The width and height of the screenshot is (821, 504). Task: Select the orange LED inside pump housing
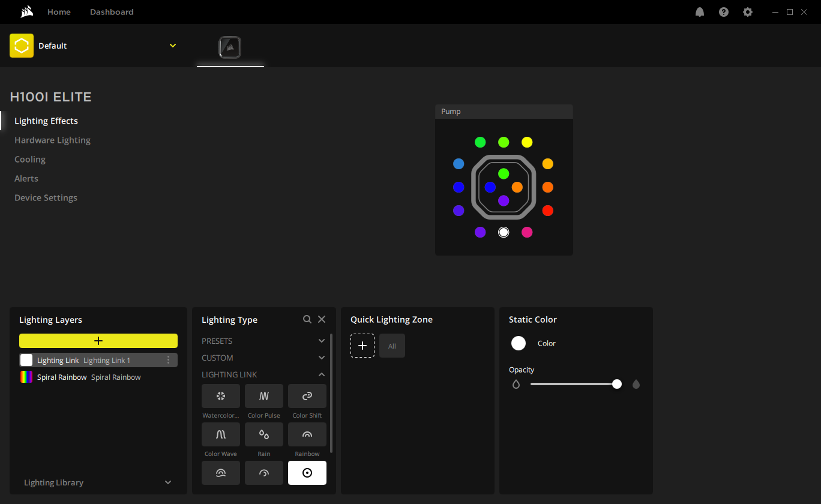pyautogui.click(x=517, y=187)
